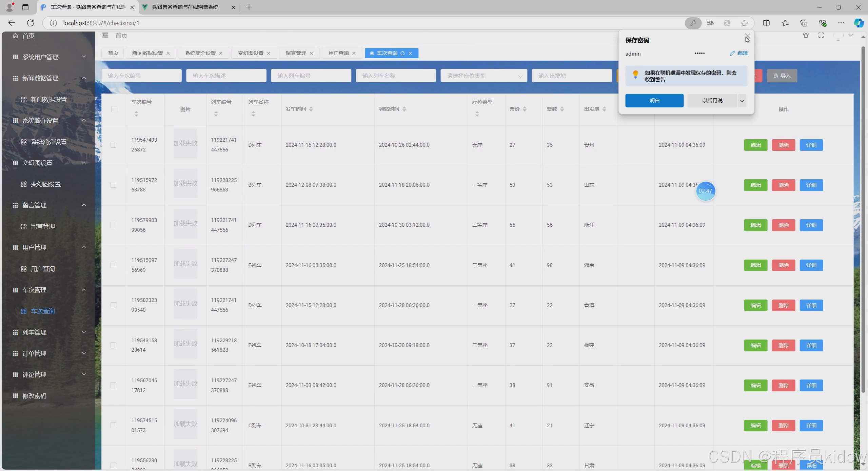Sort the table by 到站时间 sort arrows

(404, 109)
